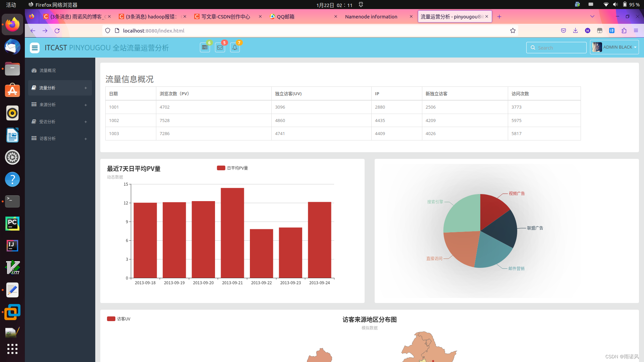
Task: Expand the 流量分析 plus sign
Action: [86, 88]
